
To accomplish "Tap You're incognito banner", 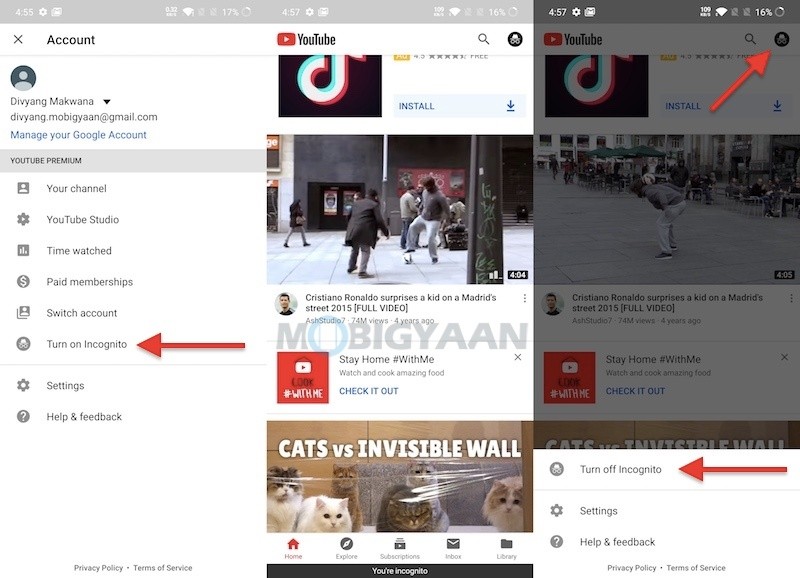I will [x=400, y=571].
